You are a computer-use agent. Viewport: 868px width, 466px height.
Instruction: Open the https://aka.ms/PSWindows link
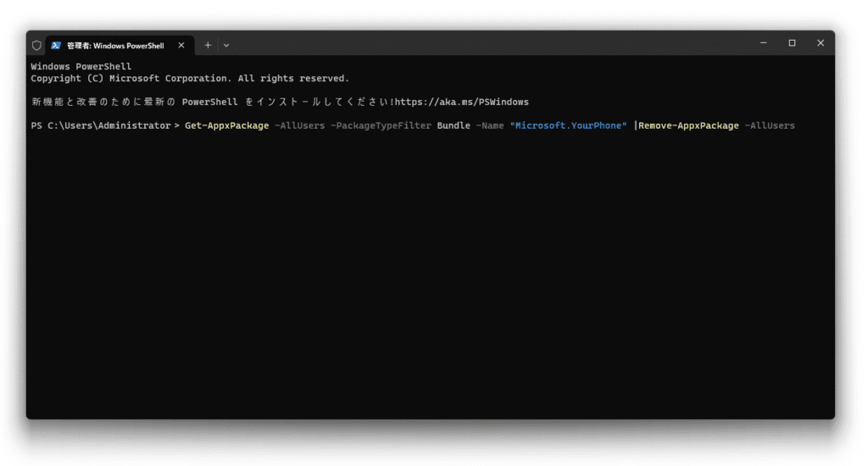(x=462, y=102)
